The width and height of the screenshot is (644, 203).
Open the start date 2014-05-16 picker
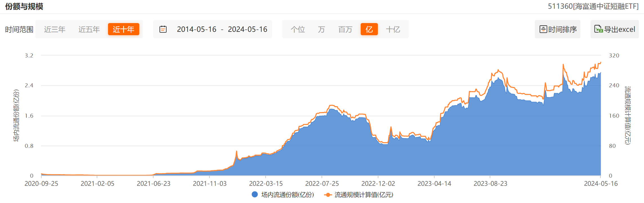[x=197, y=29]
